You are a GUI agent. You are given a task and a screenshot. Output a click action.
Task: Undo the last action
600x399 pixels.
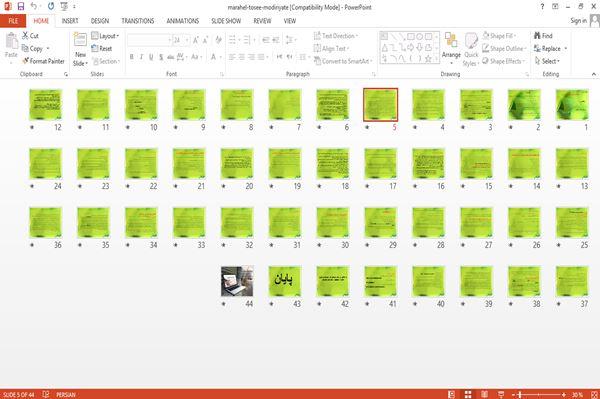point(34,7)
